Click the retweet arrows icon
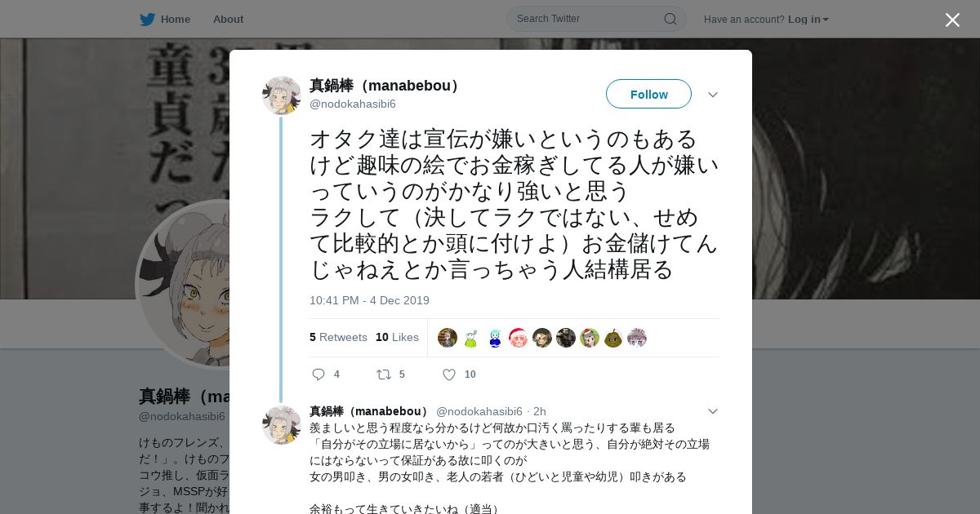The image size is (980, 514). pyautogui.click(x=383, y=374)
